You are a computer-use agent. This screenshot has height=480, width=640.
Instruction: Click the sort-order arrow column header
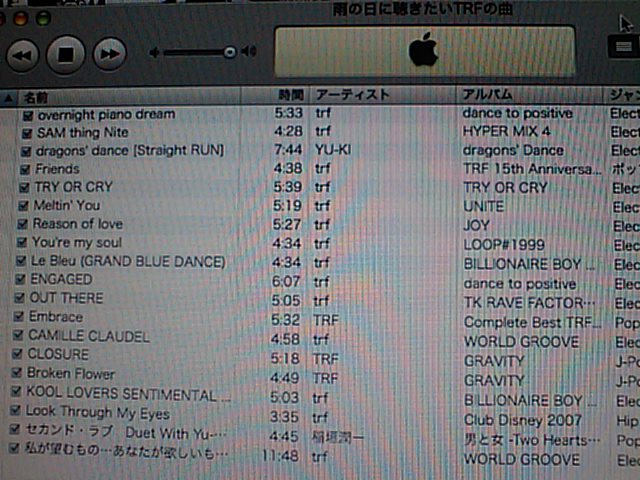pos(8,98)
